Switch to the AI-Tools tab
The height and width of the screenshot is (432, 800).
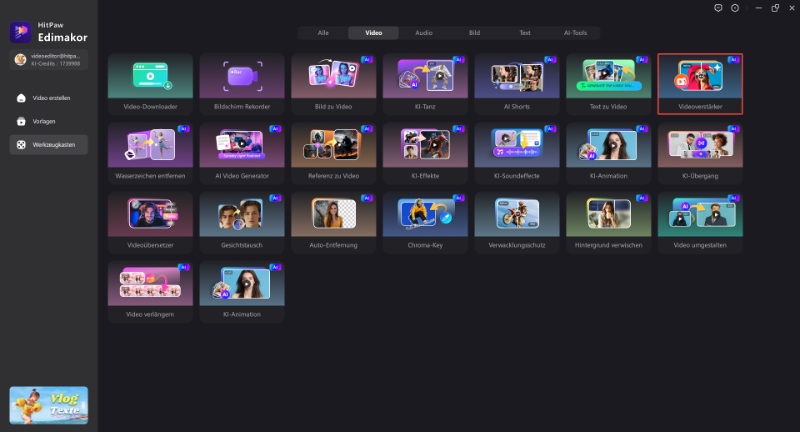tap(574, 33)
